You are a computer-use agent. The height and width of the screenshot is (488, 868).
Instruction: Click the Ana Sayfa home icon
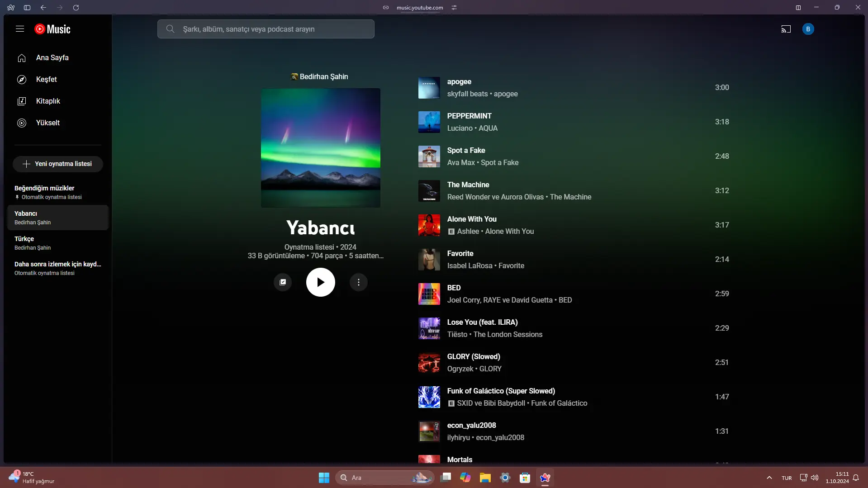click(x=22, y=58)
